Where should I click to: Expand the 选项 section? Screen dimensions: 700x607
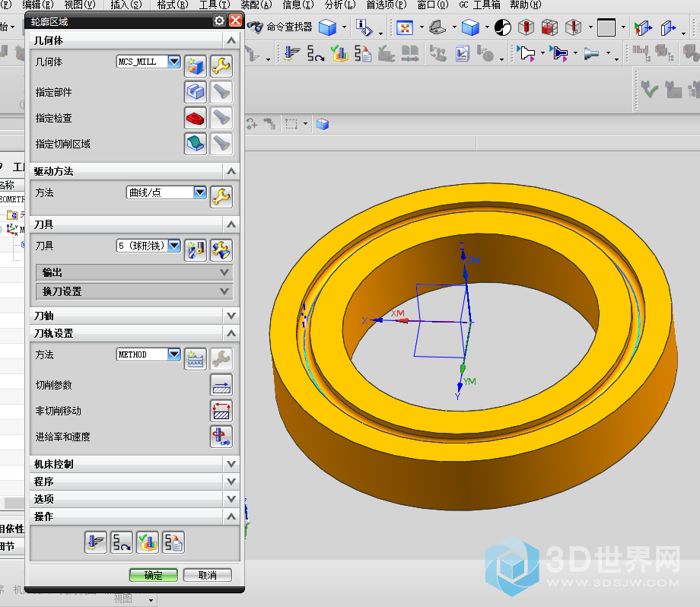pyautogui.click(x=135, y=499)
